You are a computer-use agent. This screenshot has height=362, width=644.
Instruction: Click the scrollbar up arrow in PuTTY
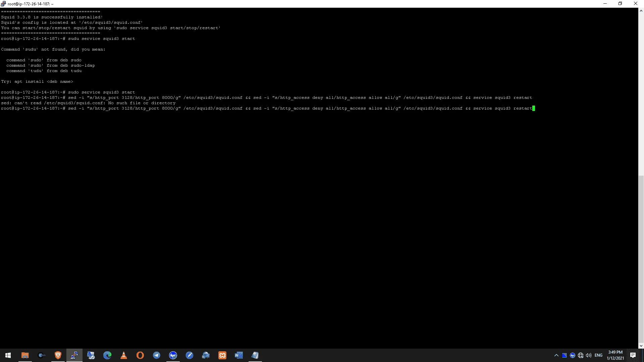click(641, 11)
